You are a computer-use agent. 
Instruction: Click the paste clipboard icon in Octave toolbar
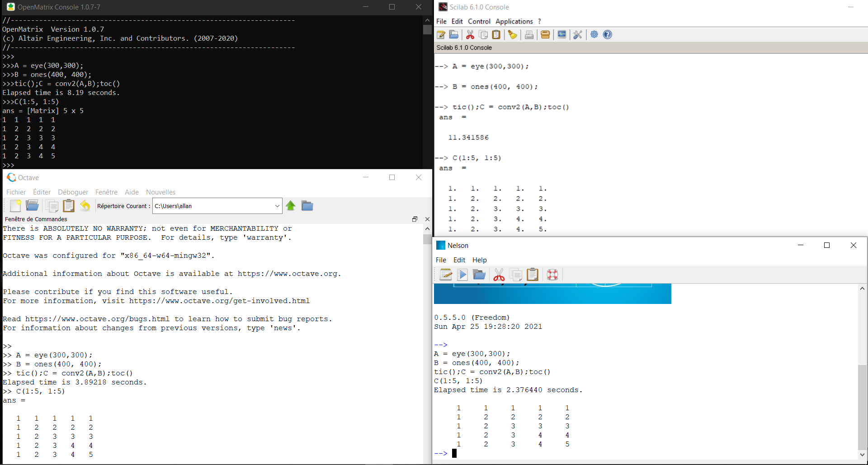pos(69,206)
